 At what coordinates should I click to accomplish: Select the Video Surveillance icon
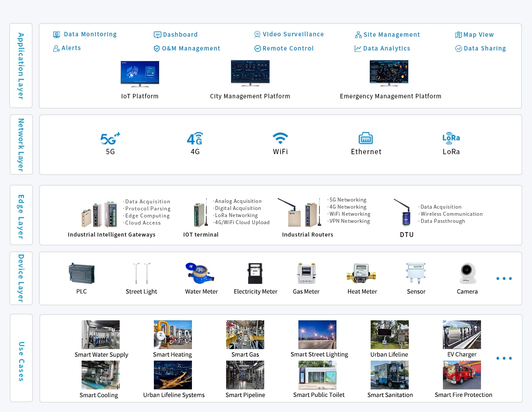point(257,35)
